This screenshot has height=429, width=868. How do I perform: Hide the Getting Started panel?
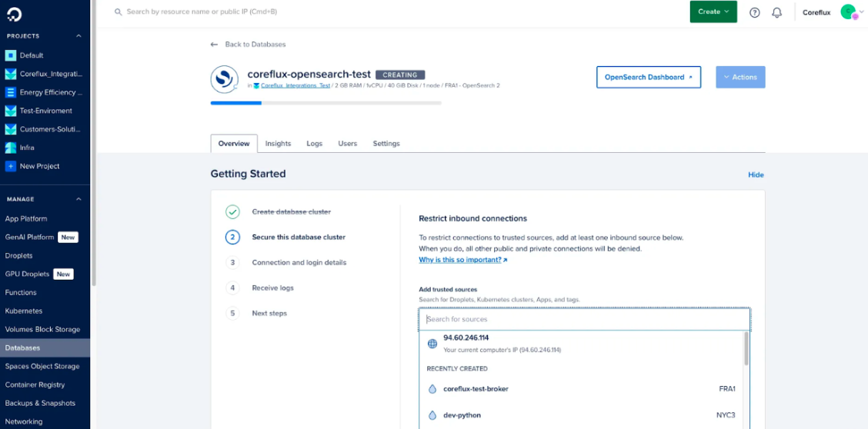(756, 175)
